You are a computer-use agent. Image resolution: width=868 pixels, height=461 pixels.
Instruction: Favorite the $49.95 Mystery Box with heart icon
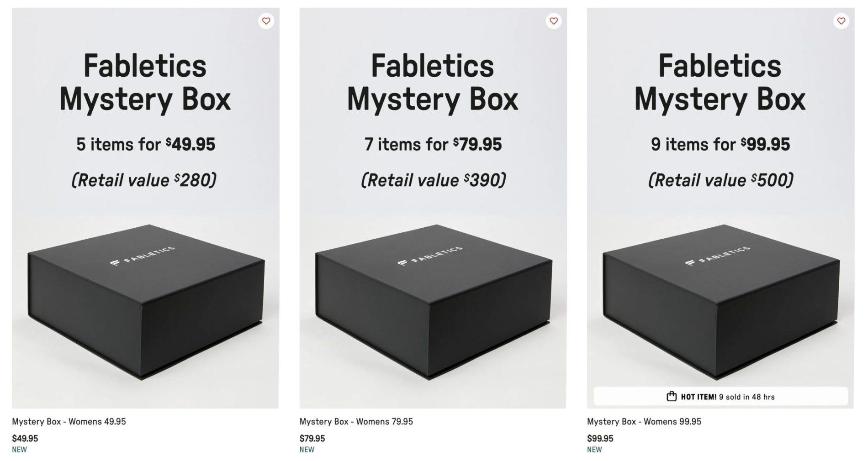click(x=266, y=21)
